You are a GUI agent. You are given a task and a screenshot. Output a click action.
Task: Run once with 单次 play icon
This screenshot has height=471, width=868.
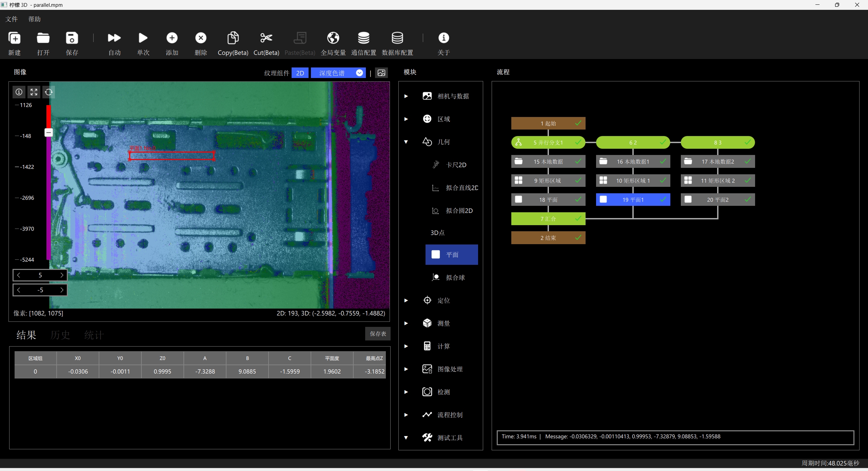(x=143, y=38)
